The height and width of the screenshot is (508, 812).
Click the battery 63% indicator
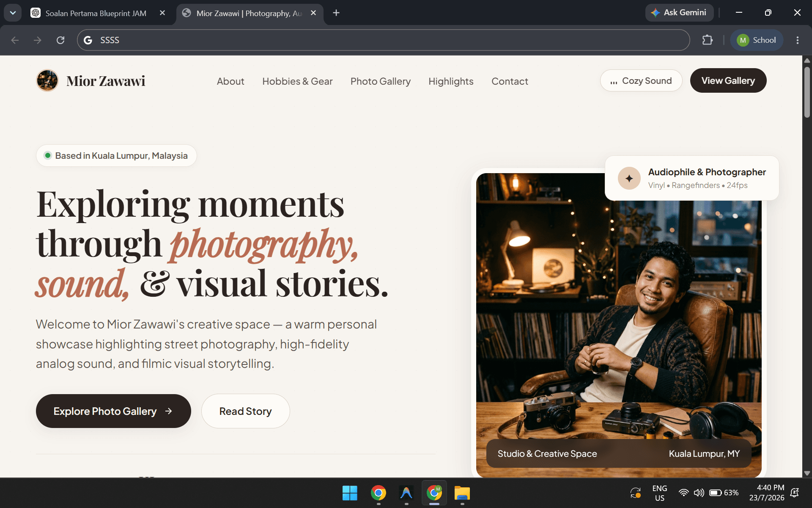[724, 493]
